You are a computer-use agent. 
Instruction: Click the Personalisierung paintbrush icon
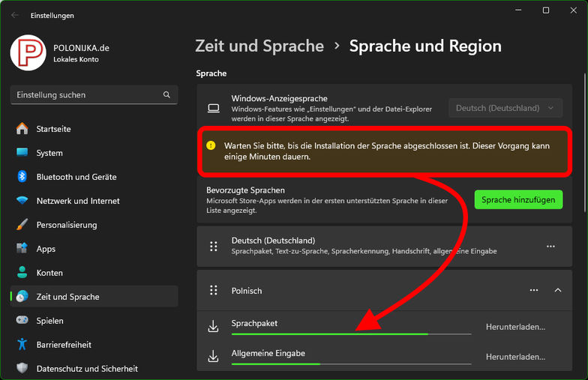point(22,225)
